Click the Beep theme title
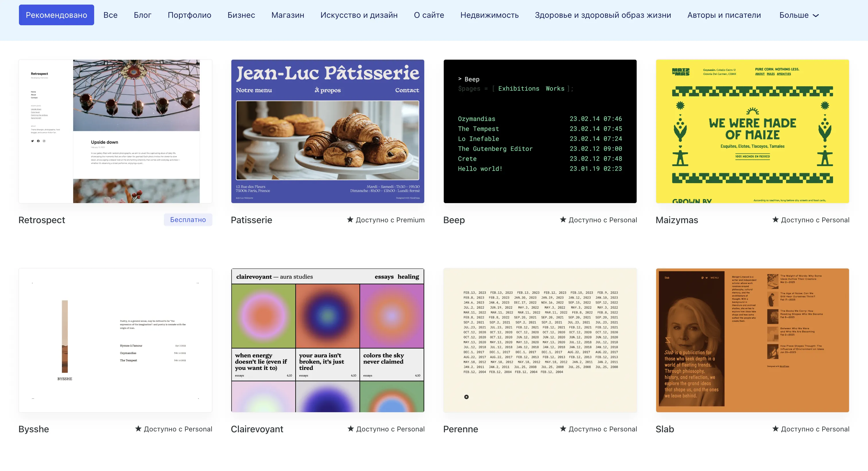The image size is (868, 471). pos(454,220)
